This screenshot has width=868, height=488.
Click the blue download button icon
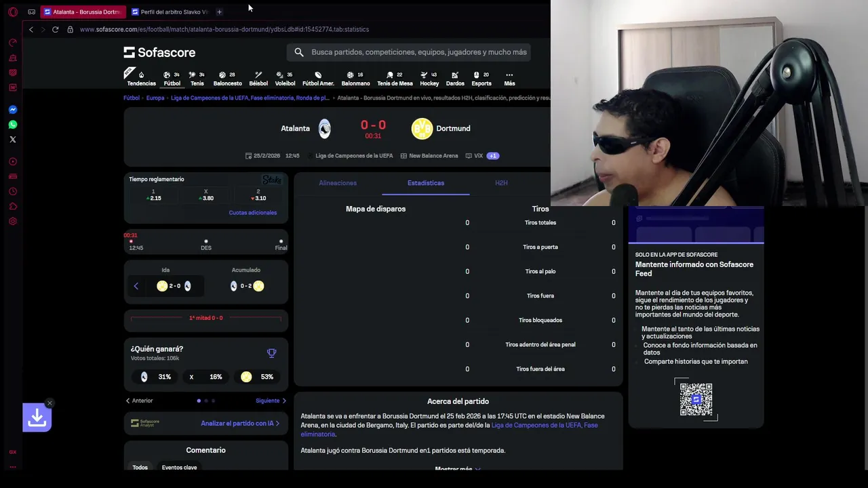37,418
